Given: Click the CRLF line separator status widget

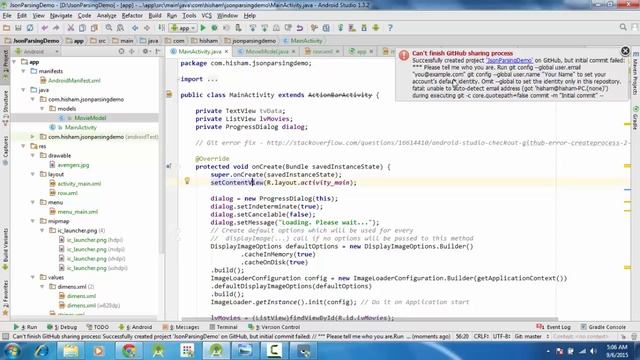Looking at the screenshot, I should (x=482, y=337).
